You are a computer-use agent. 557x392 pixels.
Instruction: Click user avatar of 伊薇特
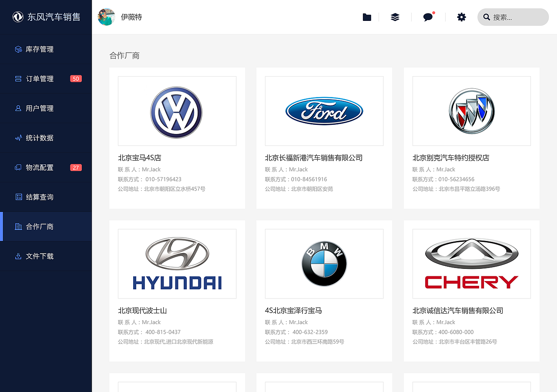(x=106, y=17)
